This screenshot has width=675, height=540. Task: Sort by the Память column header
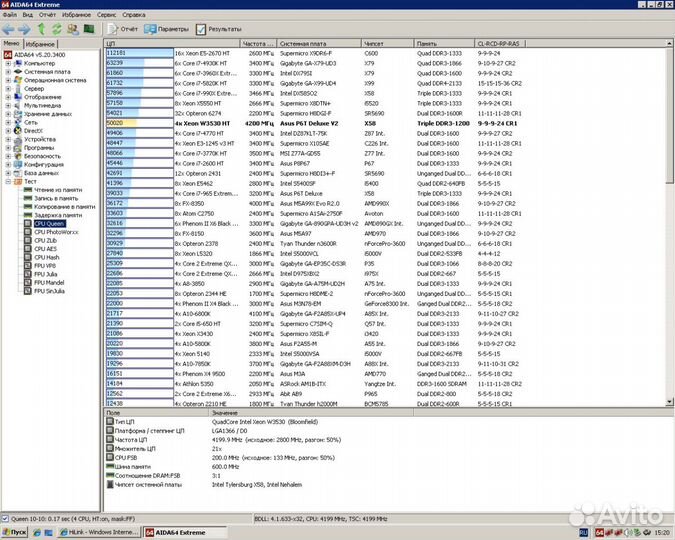point(444,43)
